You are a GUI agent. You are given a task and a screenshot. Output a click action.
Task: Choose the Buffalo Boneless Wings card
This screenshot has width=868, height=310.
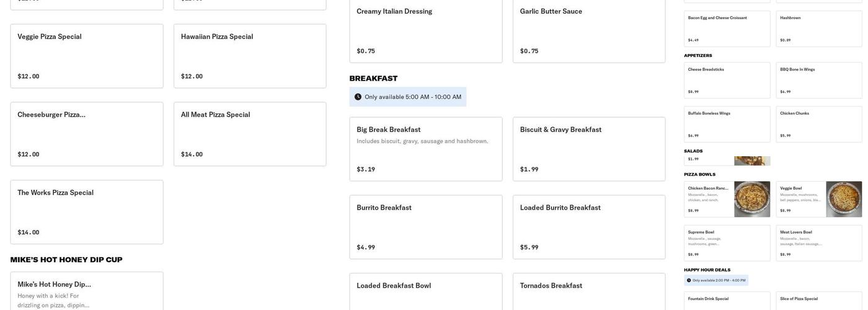click(727, 124)
